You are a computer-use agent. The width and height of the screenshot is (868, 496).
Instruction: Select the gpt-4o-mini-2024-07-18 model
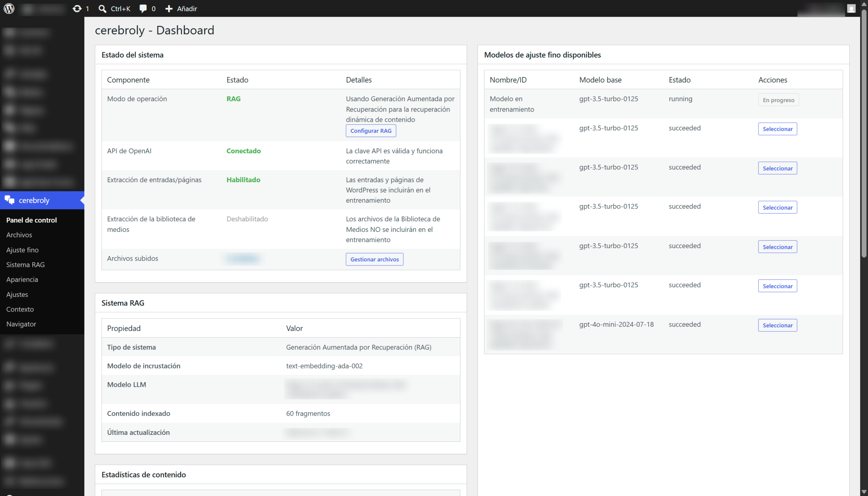click(778, 325)
